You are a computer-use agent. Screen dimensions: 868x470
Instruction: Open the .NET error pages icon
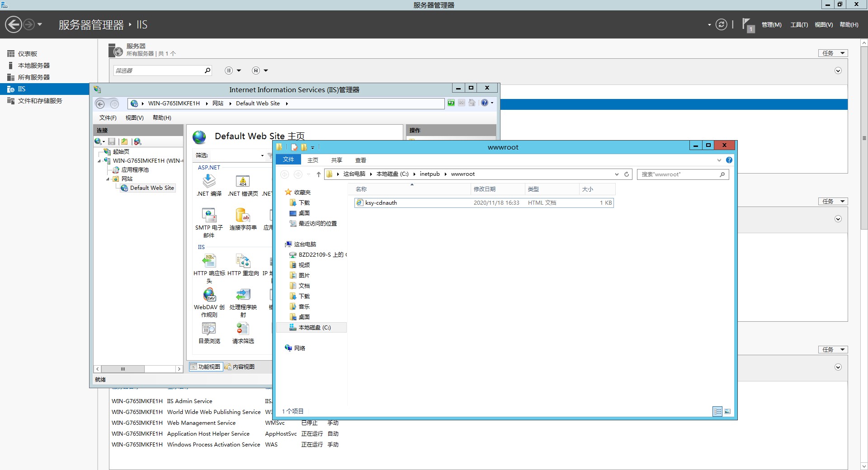click(243, 182)
